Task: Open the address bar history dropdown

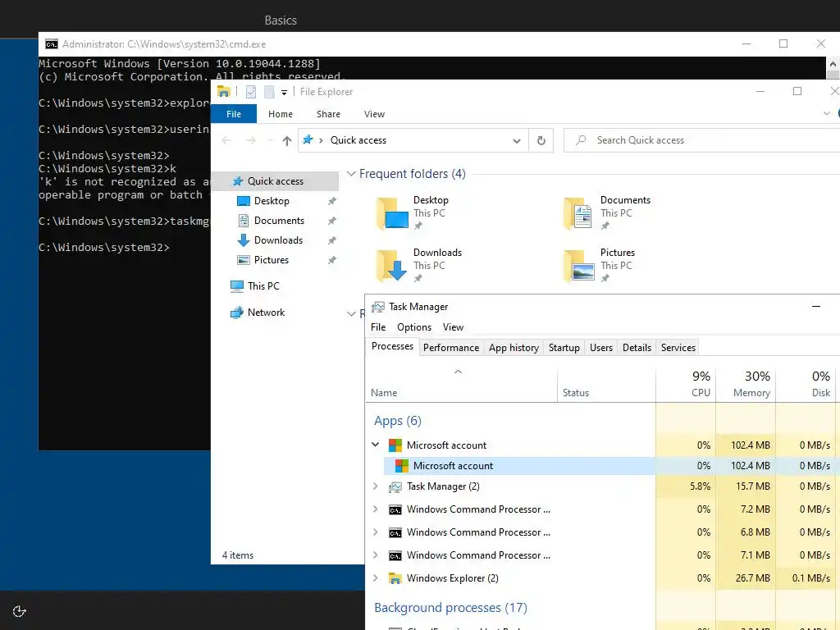Action: 517,141
